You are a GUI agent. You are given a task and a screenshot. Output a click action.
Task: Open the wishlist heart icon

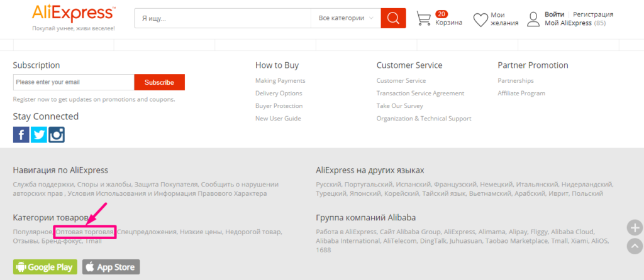coord(480,19)
